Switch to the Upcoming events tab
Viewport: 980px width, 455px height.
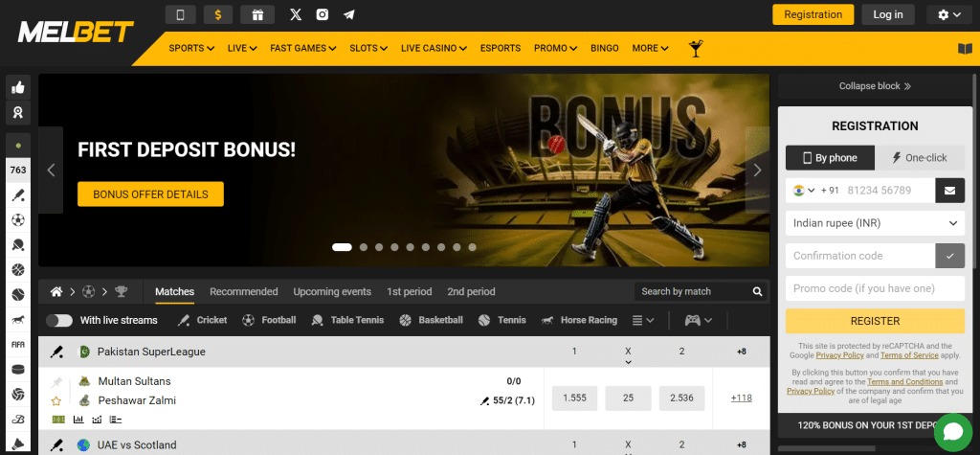click(x=332, y=291)
